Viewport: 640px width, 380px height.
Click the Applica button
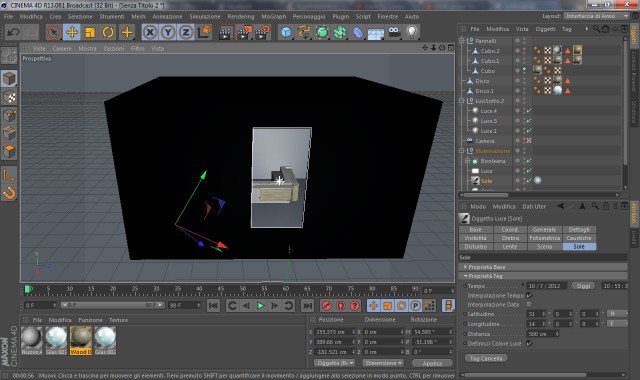432,363
